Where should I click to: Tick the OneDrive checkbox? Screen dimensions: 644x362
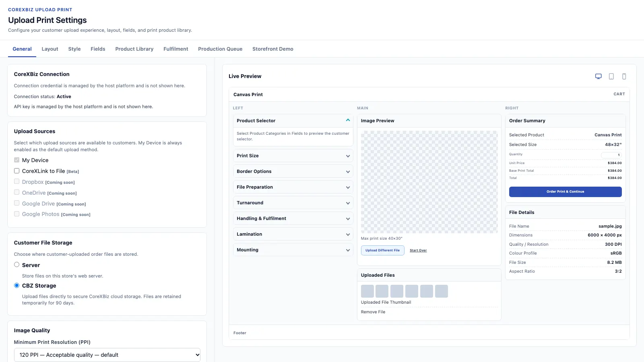tap(17, 192)
